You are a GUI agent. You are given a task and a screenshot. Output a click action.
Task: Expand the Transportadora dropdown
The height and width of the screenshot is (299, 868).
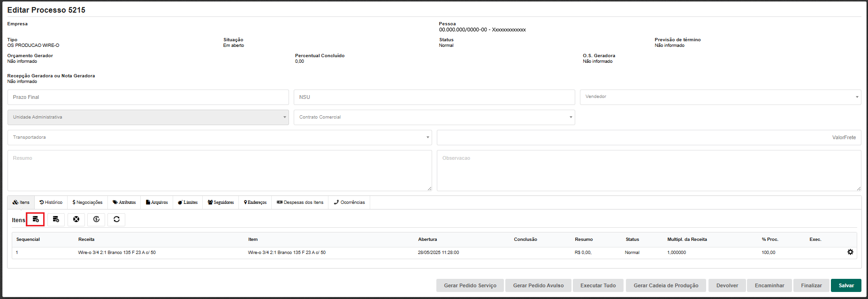[x=220, y=137]
